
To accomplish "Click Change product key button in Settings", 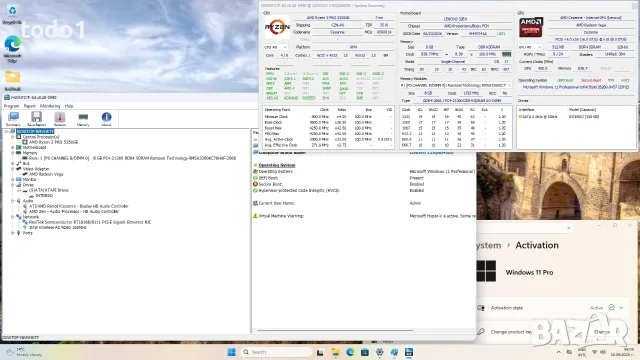I will pos(602,332).
